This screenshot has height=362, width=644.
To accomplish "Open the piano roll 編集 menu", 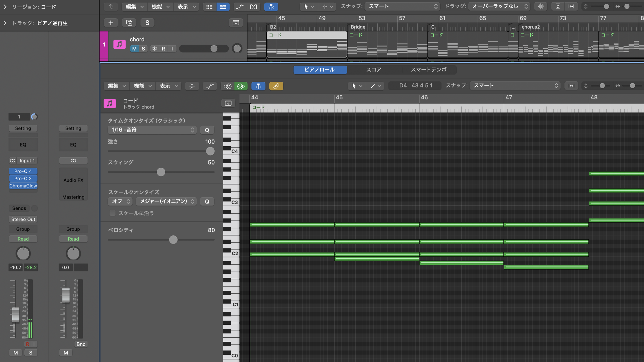I will pyautogui.click(x=117, y=86).
